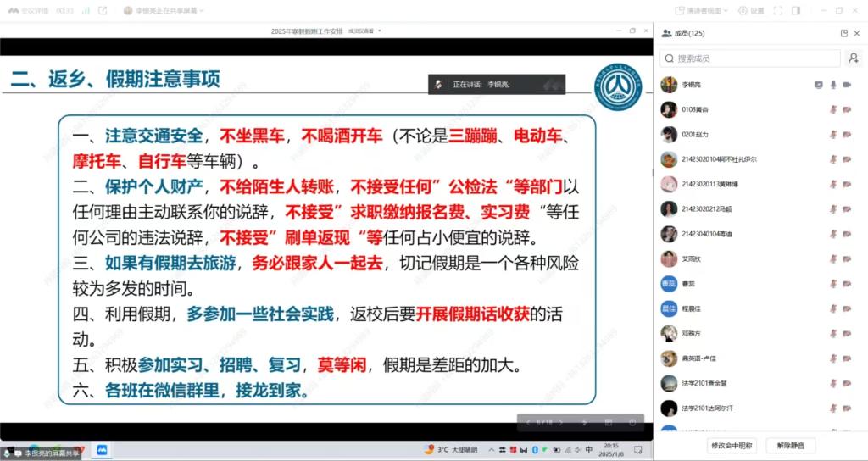Click the 搜索成员 search field

coord(750,58)
